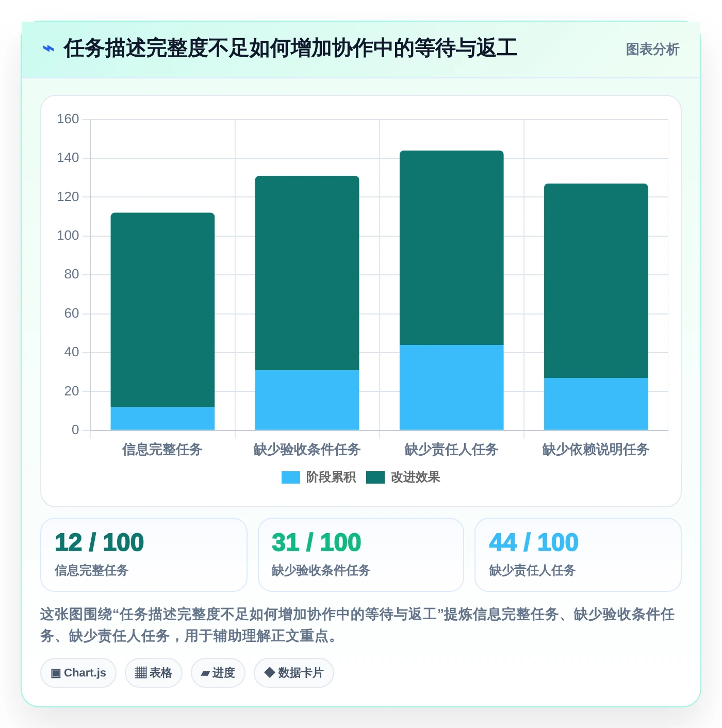Click the y-axis value 40
The height and width of the screenshot is (728, 722).
click(72, 352)
